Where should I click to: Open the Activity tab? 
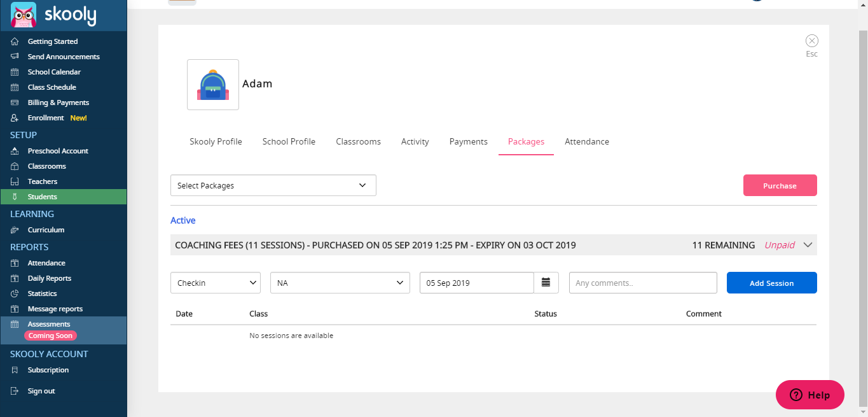point(415,141)
